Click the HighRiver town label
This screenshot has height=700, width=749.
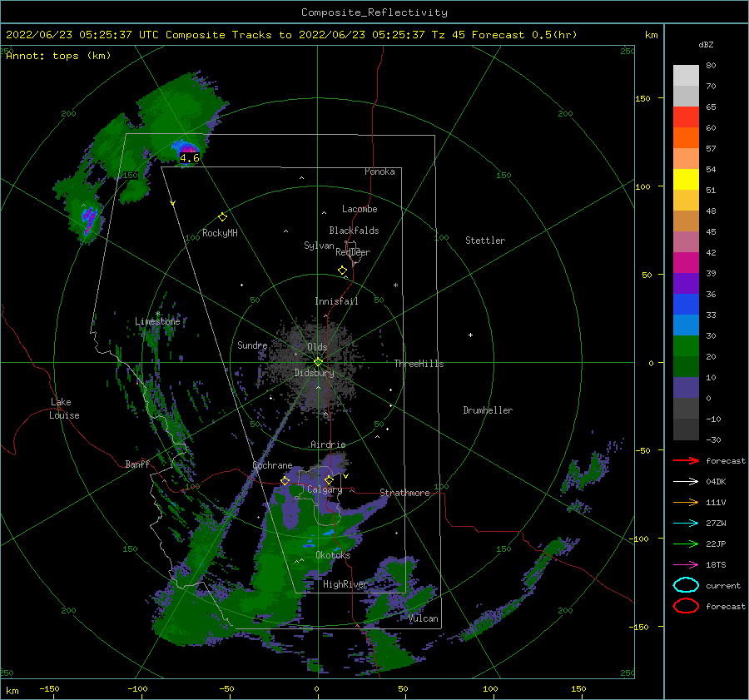tap(345, 584)
